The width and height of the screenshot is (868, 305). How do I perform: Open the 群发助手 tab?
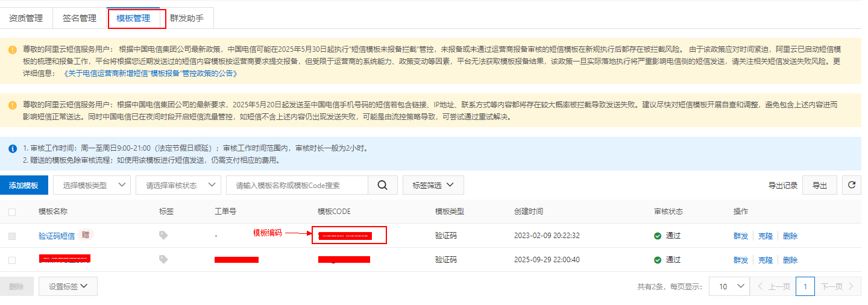[x=187, y=18]
